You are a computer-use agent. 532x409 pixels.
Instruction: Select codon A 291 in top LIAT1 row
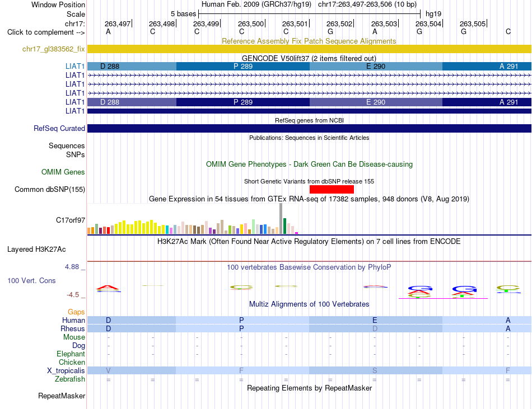487,67
